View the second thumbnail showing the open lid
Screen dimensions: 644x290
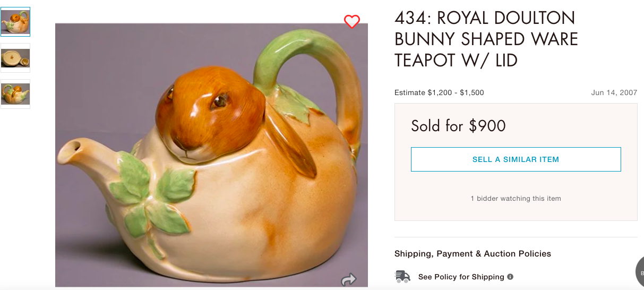[15, 58]
